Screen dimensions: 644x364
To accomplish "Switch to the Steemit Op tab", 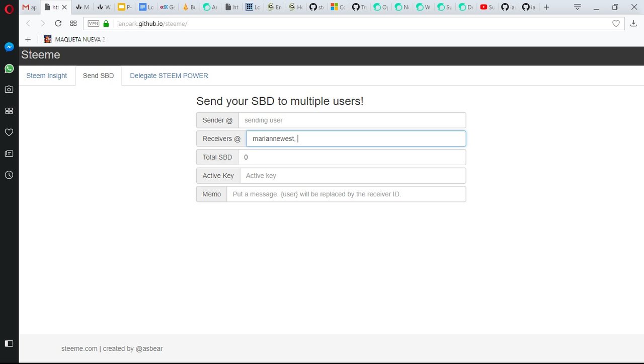I will pos(381,7).
